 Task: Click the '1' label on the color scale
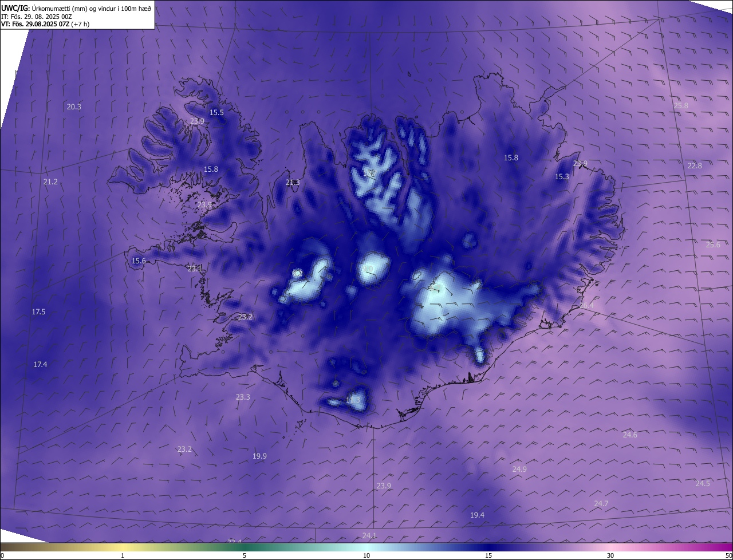123,555
